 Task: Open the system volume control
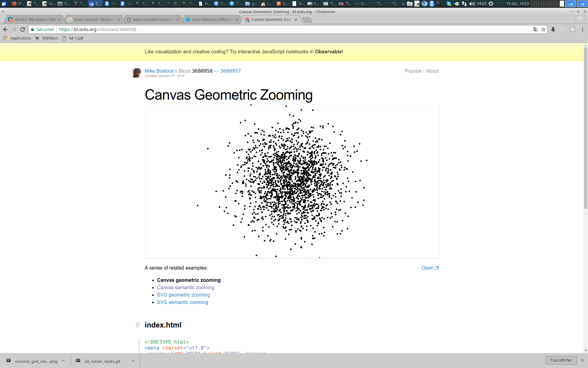472,4
